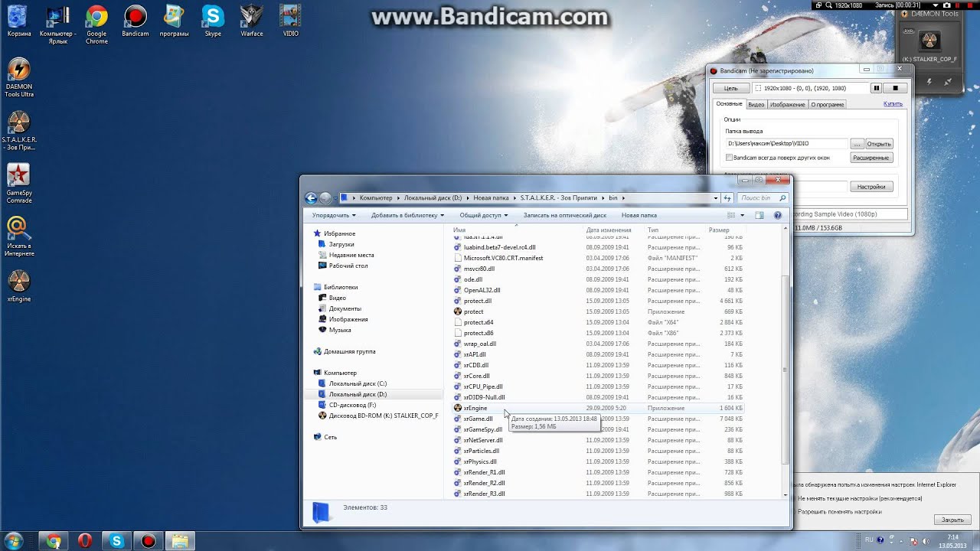The image size is (980, 551).
Task: Click the Skype icon in the taskbar
Action: 116,541
